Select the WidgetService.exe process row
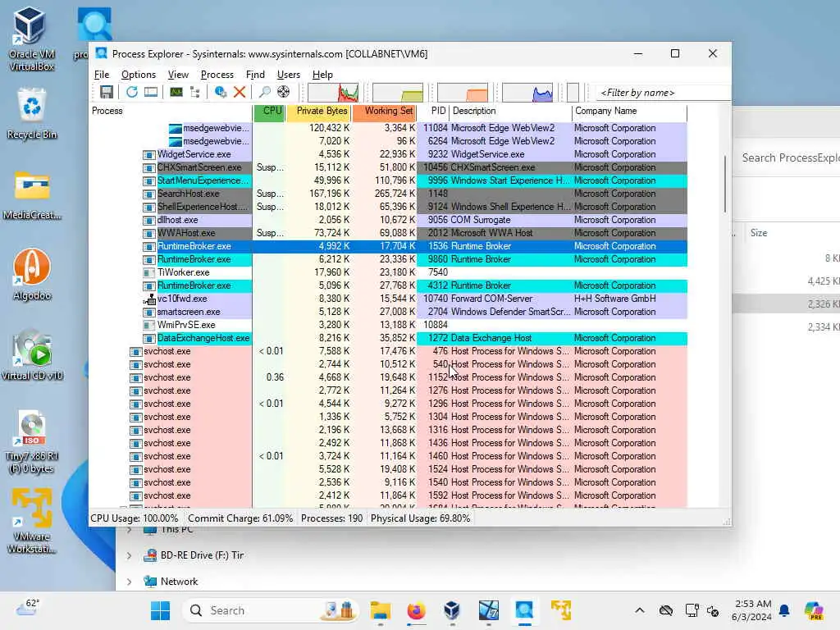Image resolution: width=840 pixels, height=630 pixels. pos(388,154)
